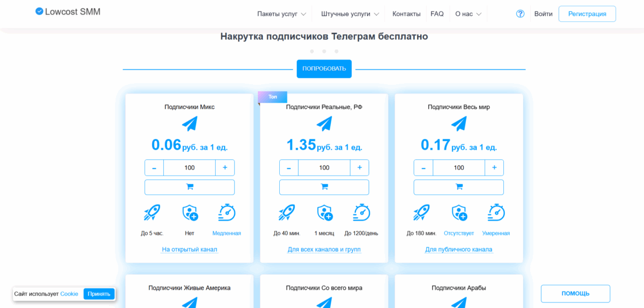Click the stopwatch speed icon in Весь мир card

tap(496, 212)
